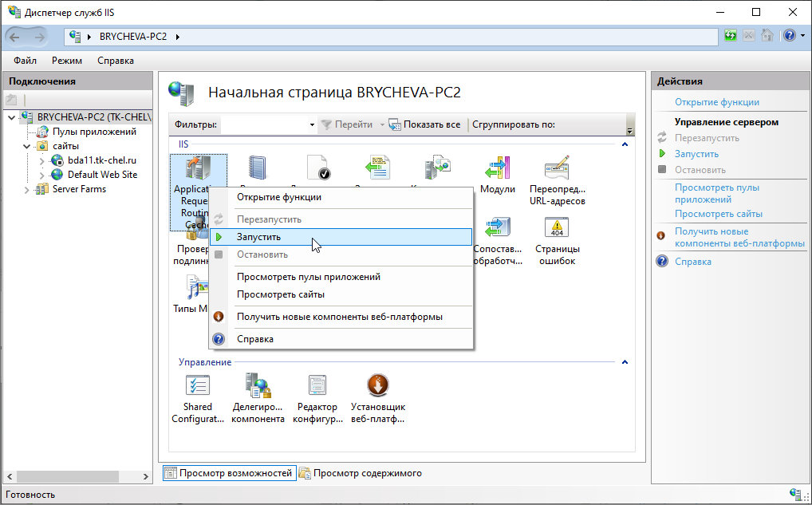Screen dimensions: 812x505
Task: Choose Просмотреть сайты in the context menu
Action: coord(341,294)
